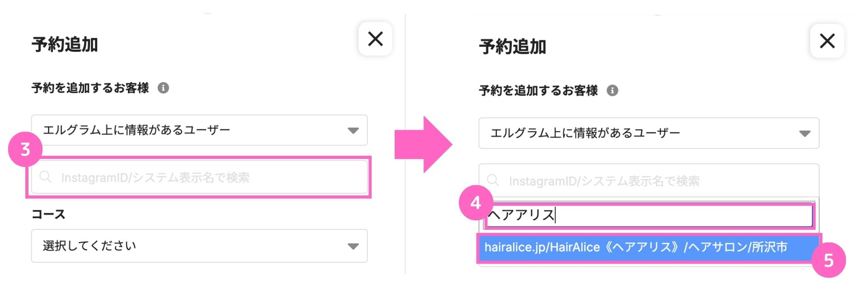Image resolution: width=868 pixels, height=289 pixels.
Task: Click the right panel's 予約を追加するお客様 label
Action: point(538,91)
